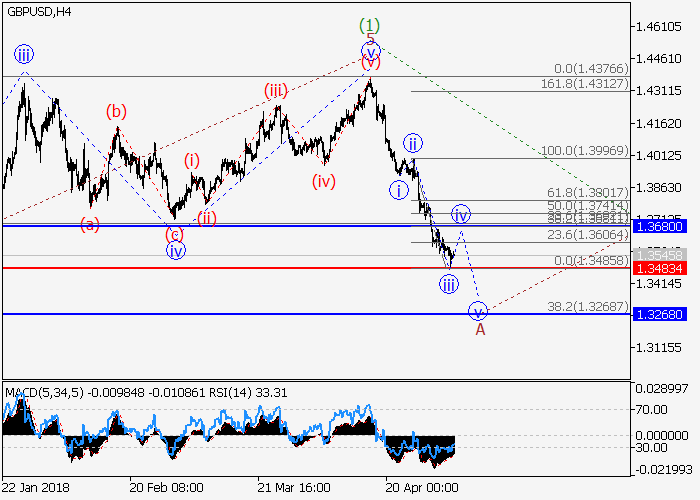Select the red (iv) wave label
The width and height of the screenshot is (700, 500).
pos(323,181)
